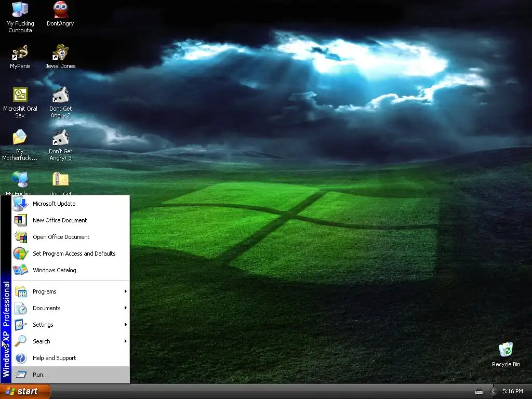Open Set Program Access and Defaults
Image resolution: width=532 pixels, height=399 pixels.
(x=71, y=254)
